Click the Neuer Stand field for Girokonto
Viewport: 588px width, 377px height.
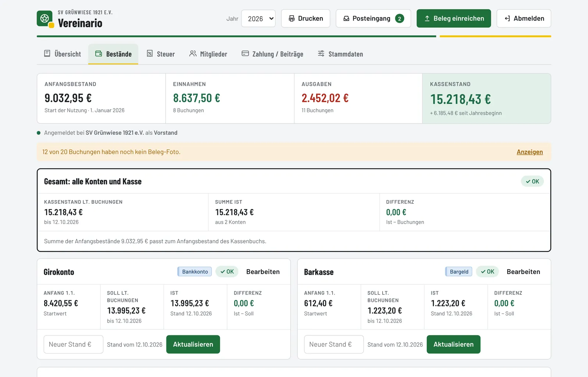coord(73,344)
